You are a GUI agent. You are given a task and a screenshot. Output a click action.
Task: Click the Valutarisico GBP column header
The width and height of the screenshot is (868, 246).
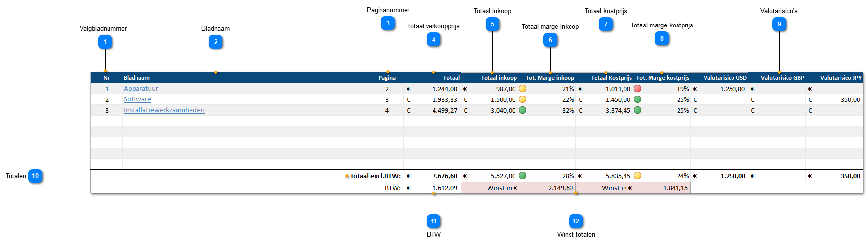(782, 78)
